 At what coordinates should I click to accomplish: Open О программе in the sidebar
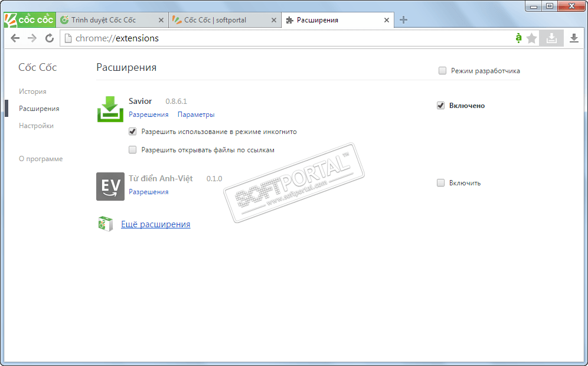pos(41,159)
